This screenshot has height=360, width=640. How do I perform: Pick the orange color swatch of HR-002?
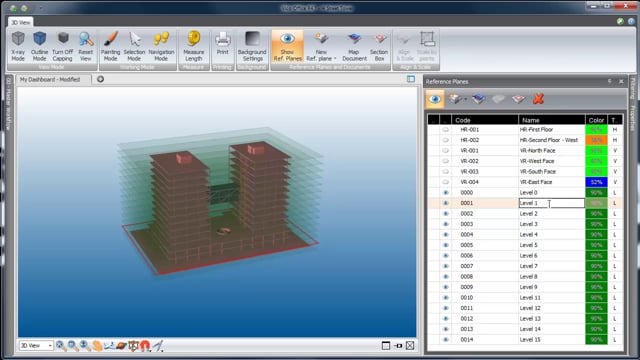[596, 140]
